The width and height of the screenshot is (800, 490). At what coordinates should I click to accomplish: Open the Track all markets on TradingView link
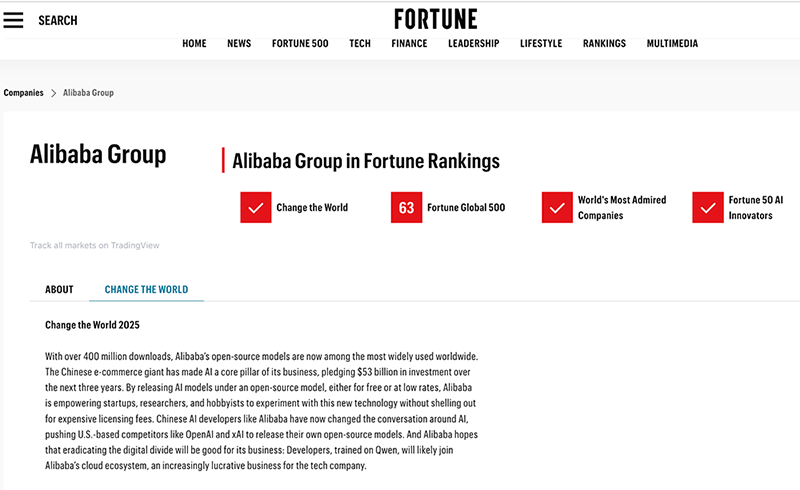click(95, 245)
